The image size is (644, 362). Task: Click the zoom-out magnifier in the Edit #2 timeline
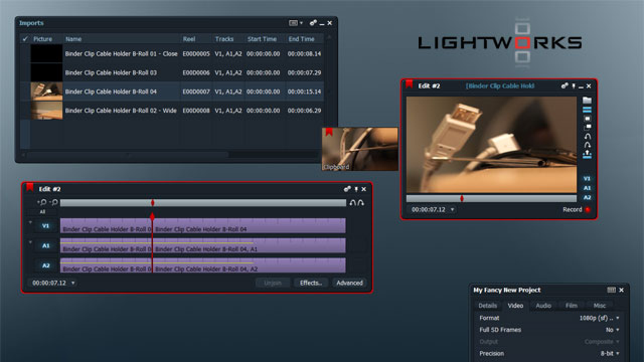54,202
